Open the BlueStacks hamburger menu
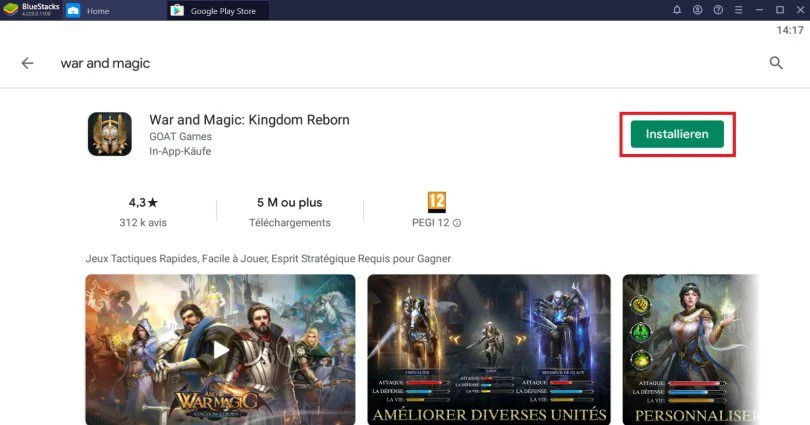Image resolution: width=810 pixels, height=425 pixels. tap(739, 10)
